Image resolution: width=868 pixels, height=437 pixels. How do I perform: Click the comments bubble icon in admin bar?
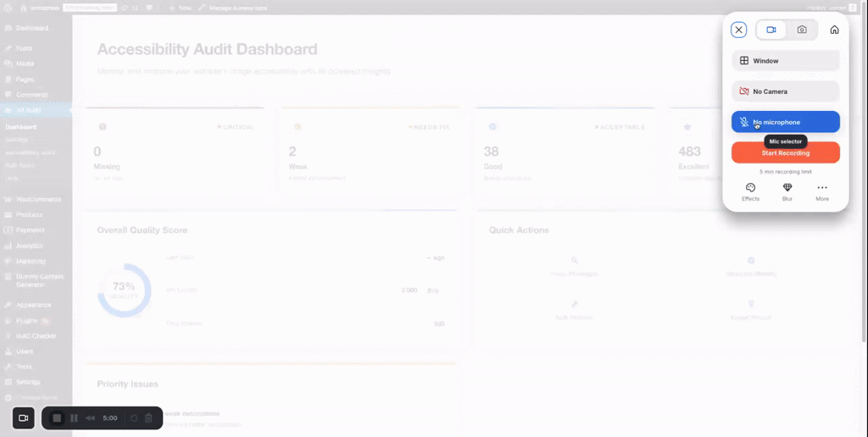(153, 8)
